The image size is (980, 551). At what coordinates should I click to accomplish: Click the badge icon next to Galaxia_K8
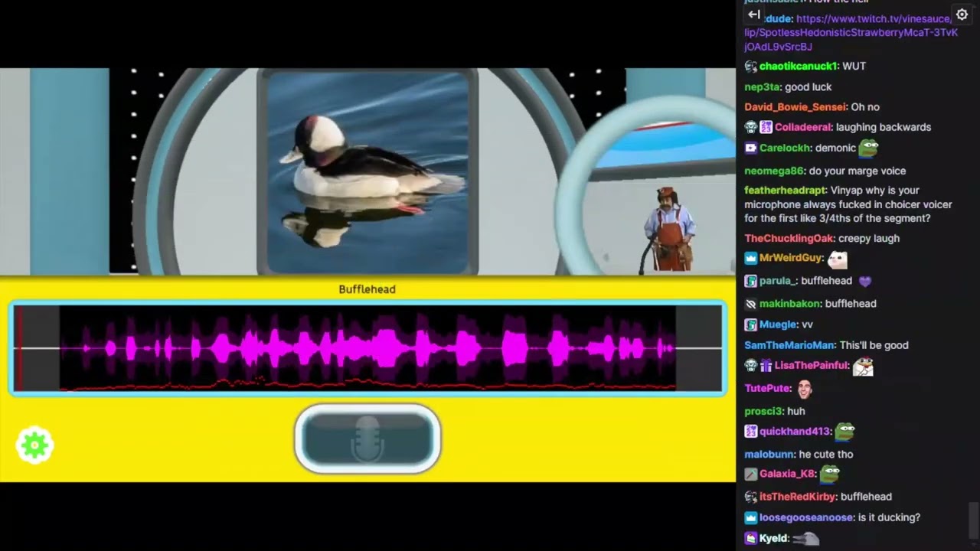(x=750, y=474)
